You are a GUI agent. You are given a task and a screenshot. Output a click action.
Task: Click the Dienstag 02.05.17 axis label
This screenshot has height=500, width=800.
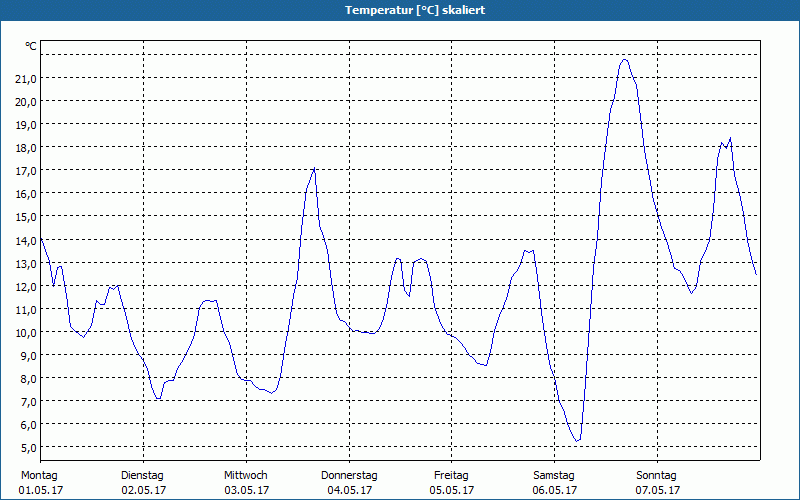[143, 483]
